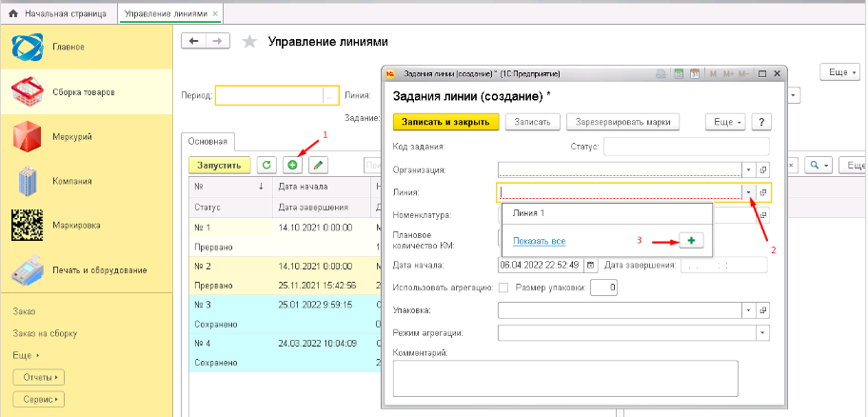Open the Упаковка record with the open-form icon
The image size is (868, 417).
[762, 310]
